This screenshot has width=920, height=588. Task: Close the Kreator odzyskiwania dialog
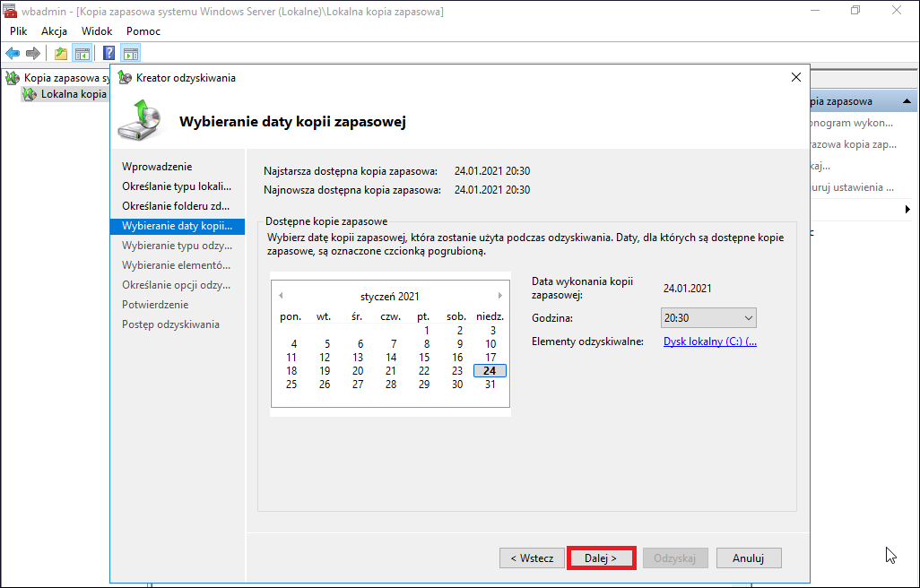coord(795,77)
